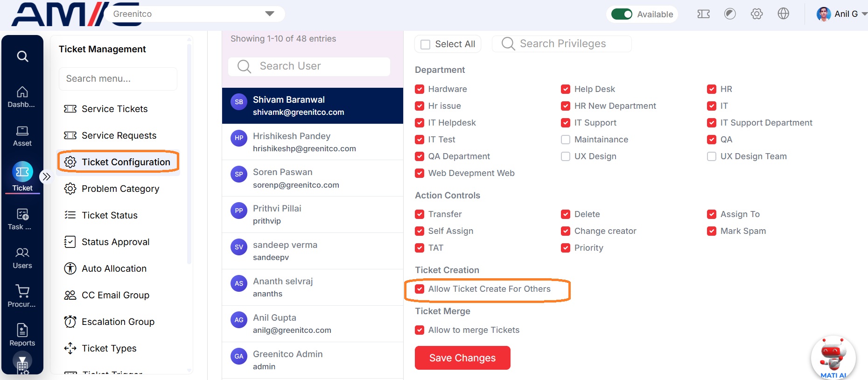Click the sidebar search magnifier icon
The image size is (868, 380).
pos(22,56)
